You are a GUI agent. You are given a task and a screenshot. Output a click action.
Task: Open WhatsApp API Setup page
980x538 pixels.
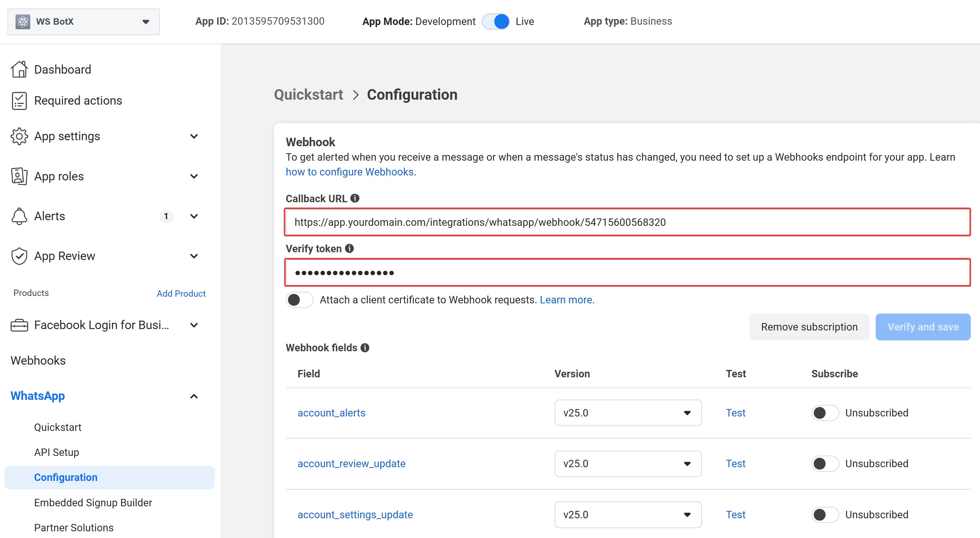click(57, 452)
